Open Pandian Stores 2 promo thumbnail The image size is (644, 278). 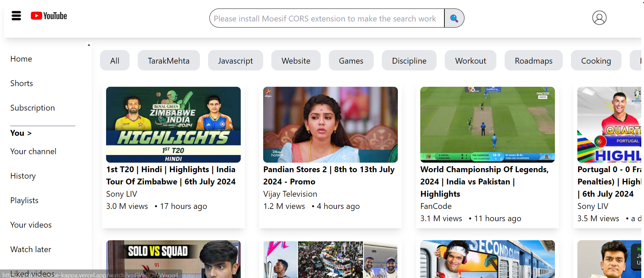click(331, 125)
